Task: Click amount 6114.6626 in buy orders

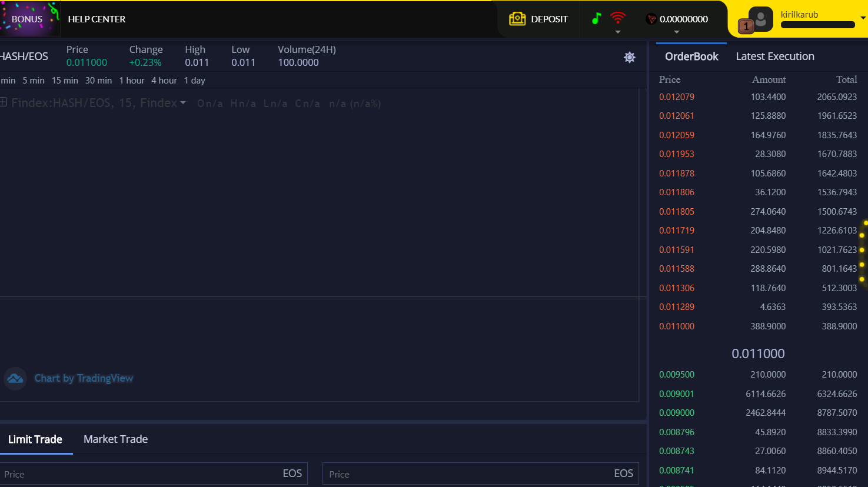Action: (766, 394)
